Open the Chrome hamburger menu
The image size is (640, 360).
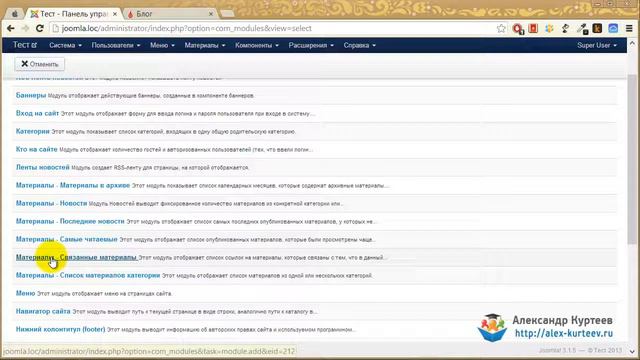pyautogui.click(x=629, y=29)
